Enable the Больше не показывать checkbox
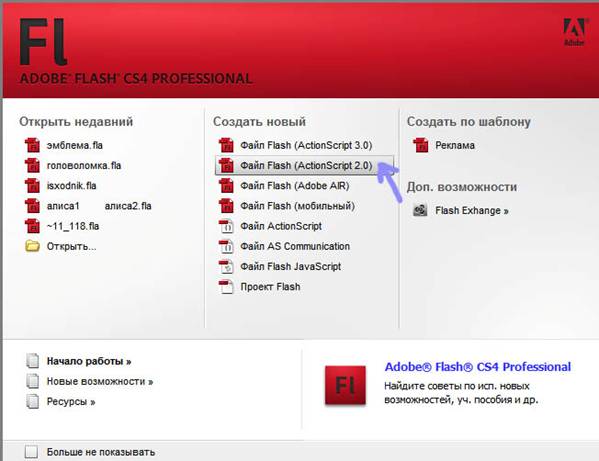 [x=31, y=452]
